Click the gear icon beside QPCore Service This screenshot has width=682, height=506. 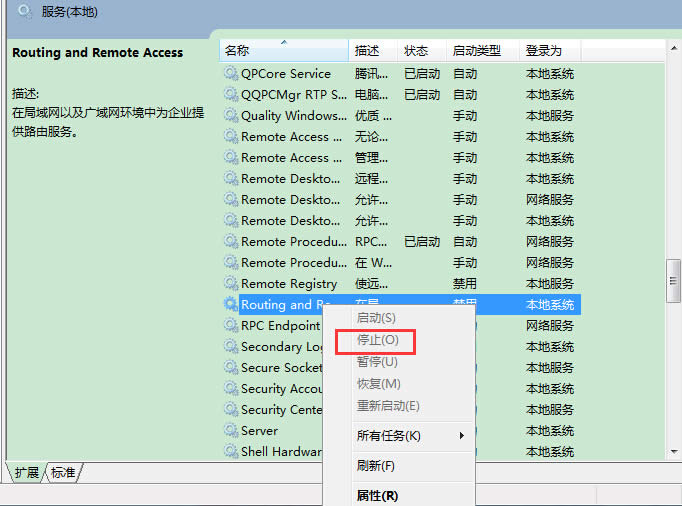[x=231, y=74]
